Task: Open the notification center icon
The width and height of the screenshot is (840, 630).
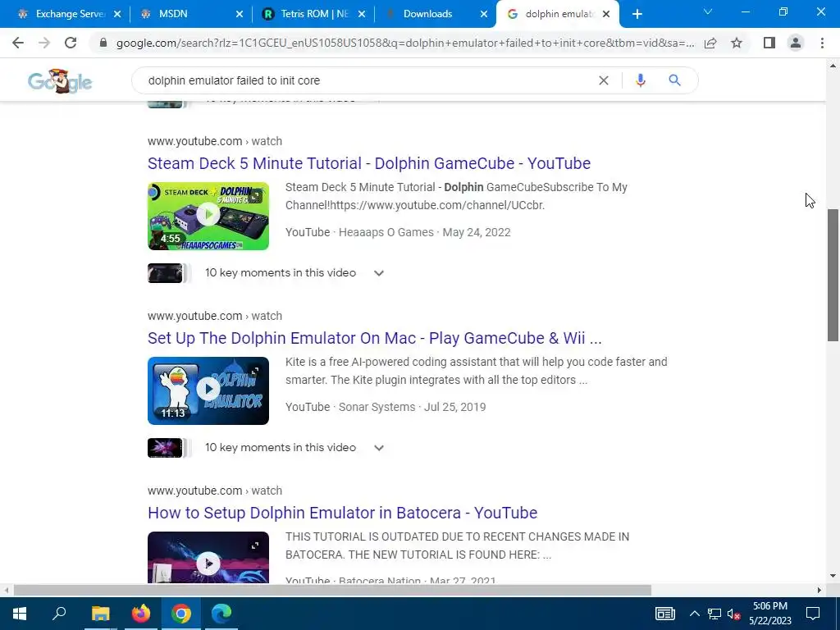Action: pyautogui.click(x=813, y=614)
